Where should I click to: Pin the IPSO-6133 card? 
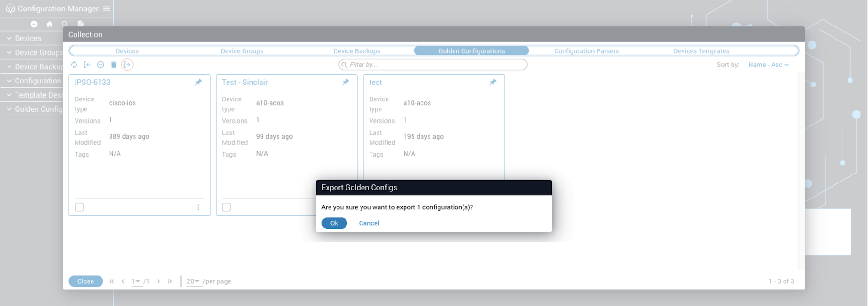tap(198, 82)
